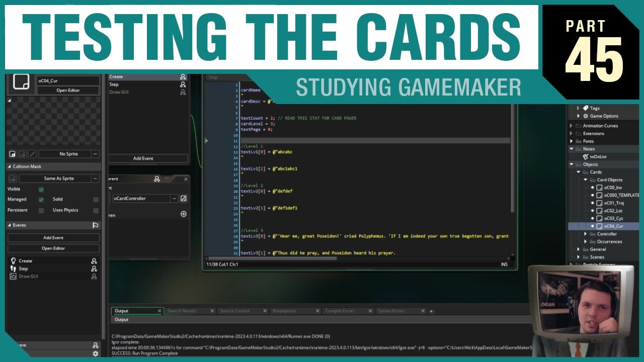This screenshot has height=362, width=644.
Task: Open the oCardController parent object editor icon
Action: [x=184, y=199]
